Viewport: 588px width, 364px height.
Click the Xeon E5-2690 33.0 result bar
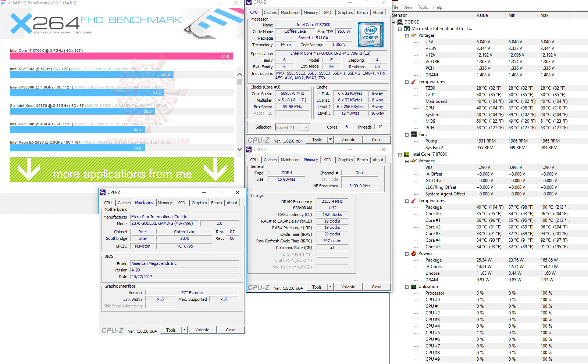(x=77, y=148)
